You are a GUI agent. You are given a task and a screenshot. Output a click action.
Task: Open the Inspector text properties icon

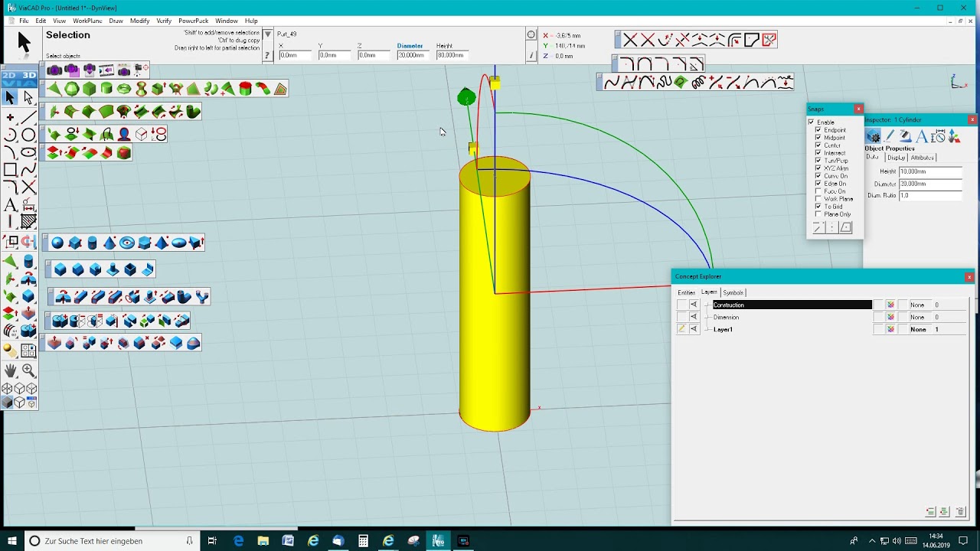coord(922,136)
